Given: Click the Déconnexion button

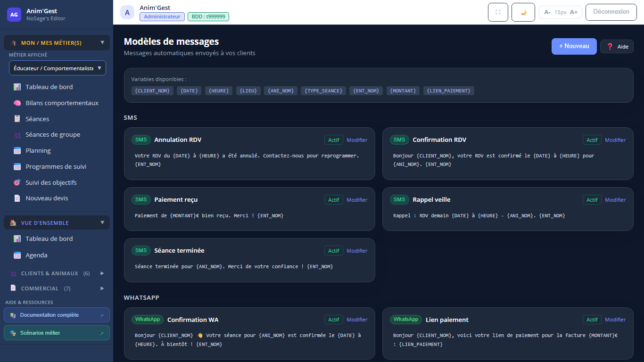Looking at the screenshot, I should tap(611, 12).
